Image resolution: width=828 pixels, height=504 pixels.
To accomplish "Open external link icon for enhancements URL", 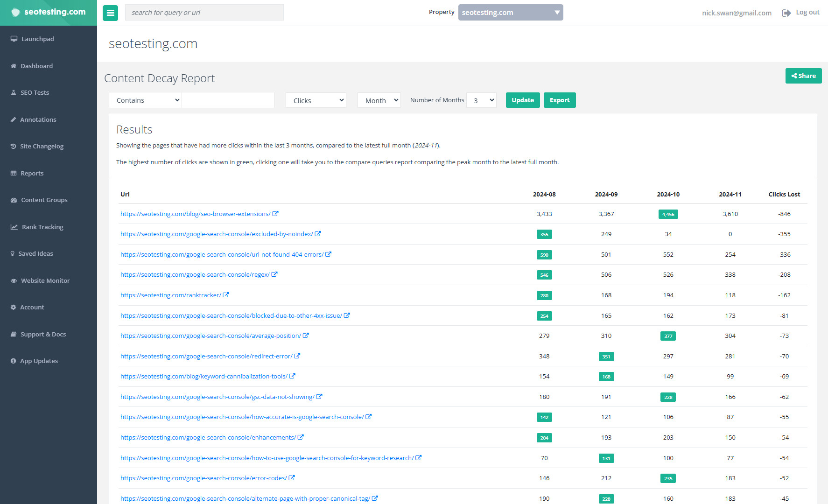I will [x=301, y=437].
